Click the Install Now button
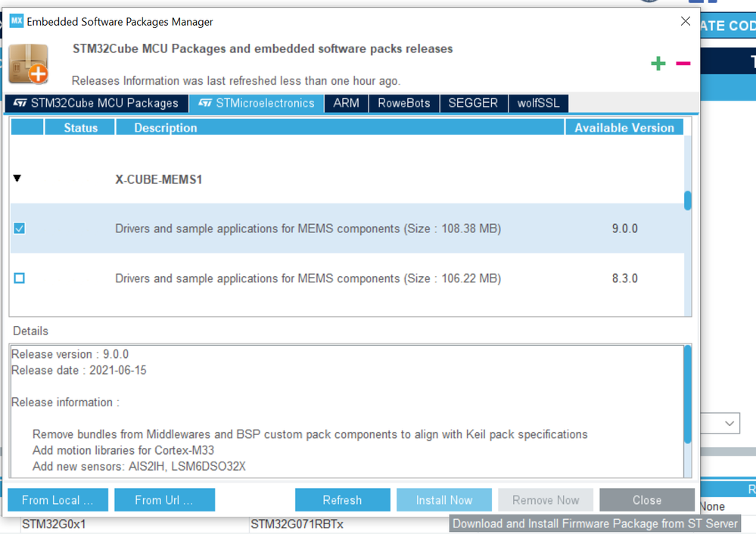The height and width of the screenshot is (541, 756). pyautogui.click(x=444, y=500)
